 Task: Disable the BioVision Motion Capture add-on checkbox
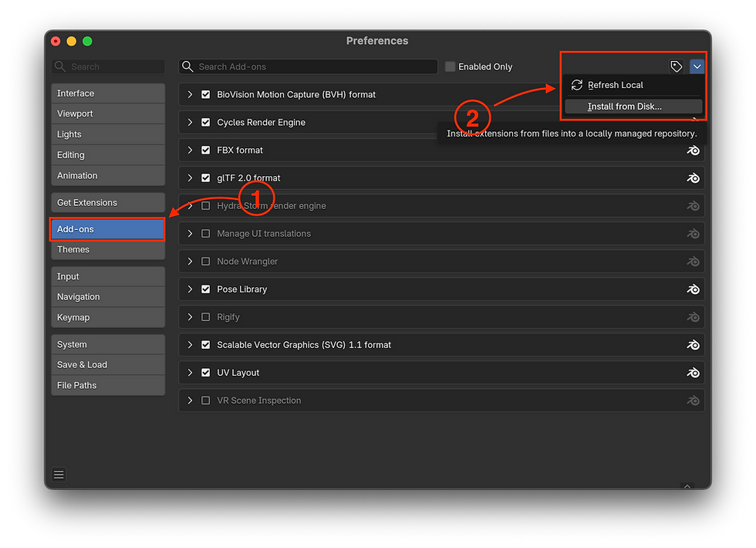(206, 94)
